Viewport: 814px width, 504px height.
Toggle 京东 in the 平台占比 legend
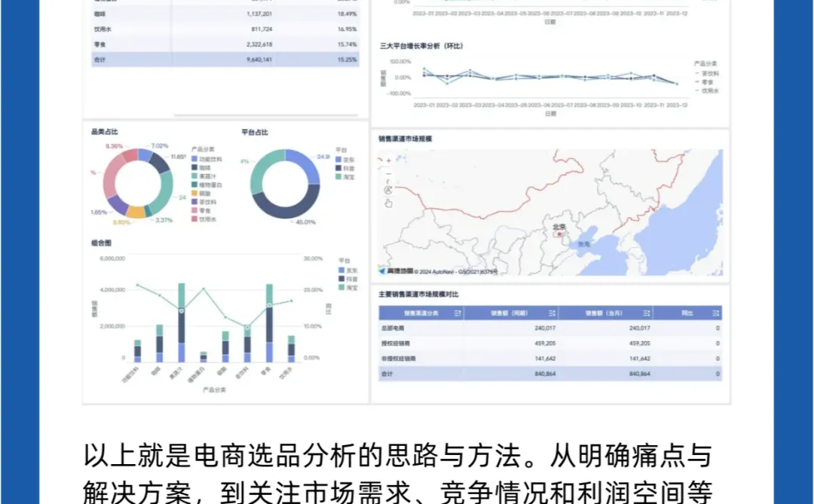345,160
